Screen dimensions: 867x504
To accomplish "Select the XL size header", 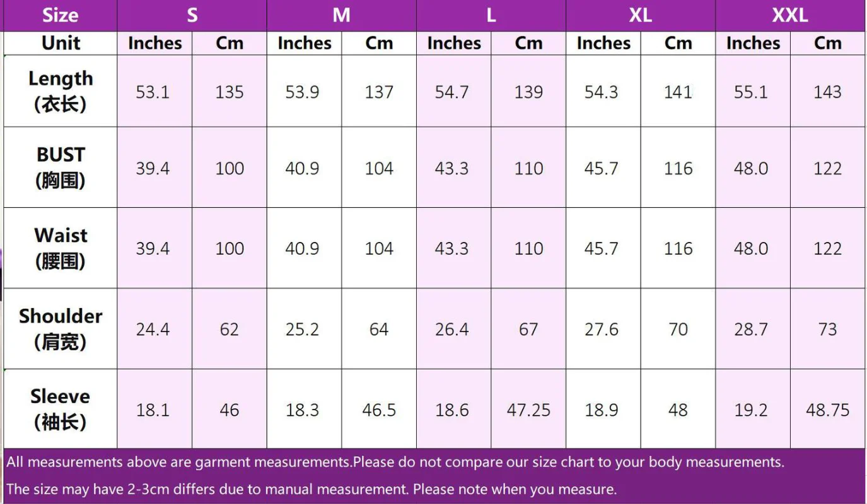I will (x=640, y=15).
